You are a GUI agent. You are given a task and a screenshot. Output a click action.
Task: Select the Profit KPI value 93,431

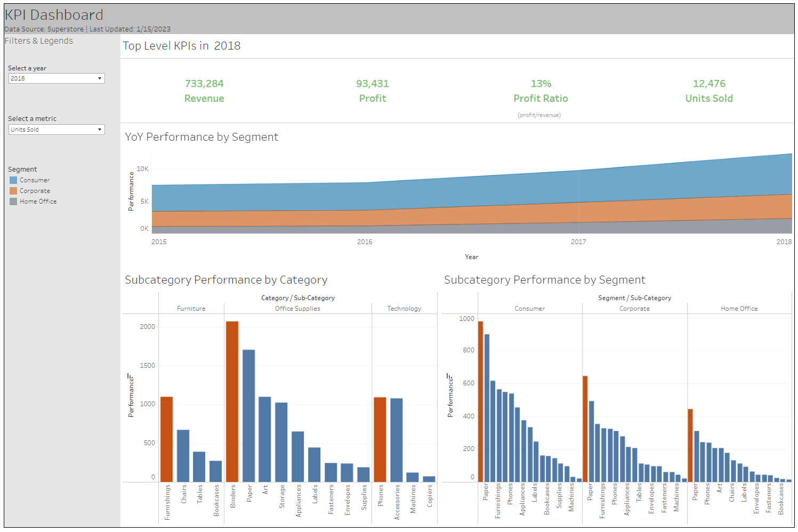coord(373,84)
